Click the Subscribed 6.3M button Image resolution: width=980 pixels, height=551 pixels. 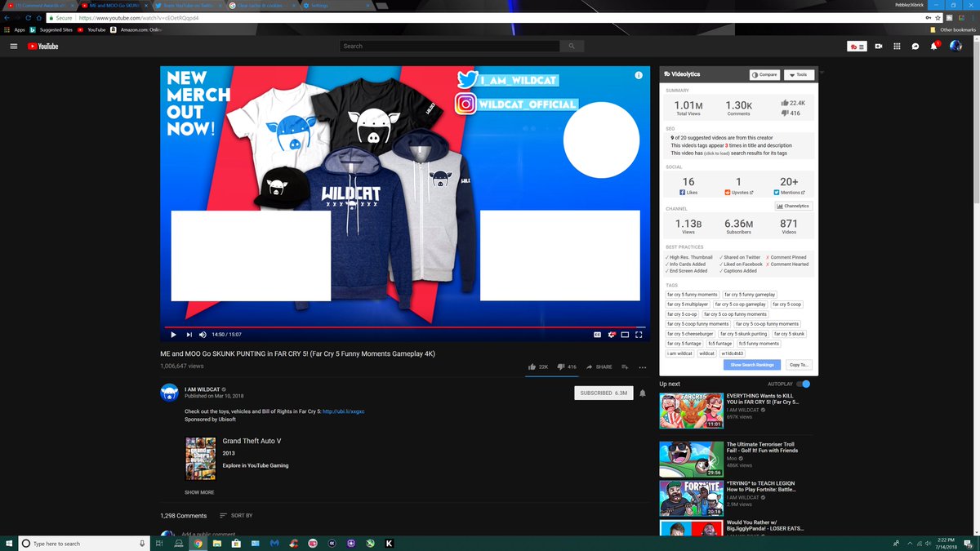pos(604,393)
